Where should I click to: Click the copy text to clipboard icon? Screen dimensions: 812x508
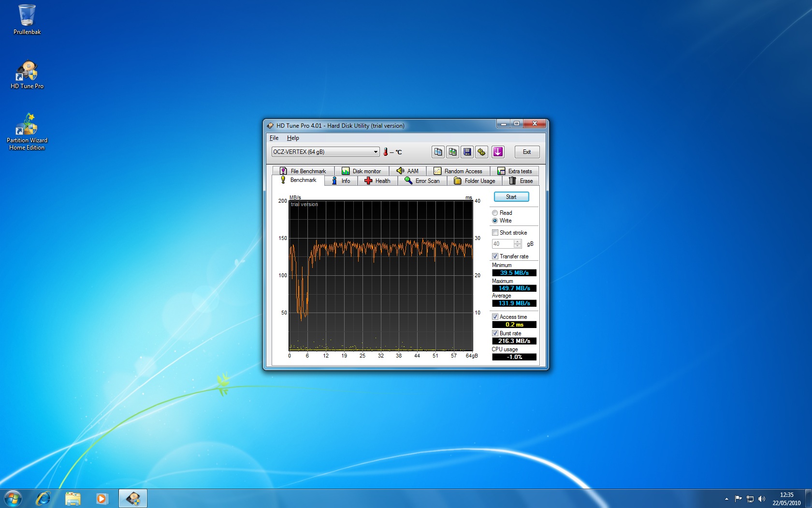438,152
